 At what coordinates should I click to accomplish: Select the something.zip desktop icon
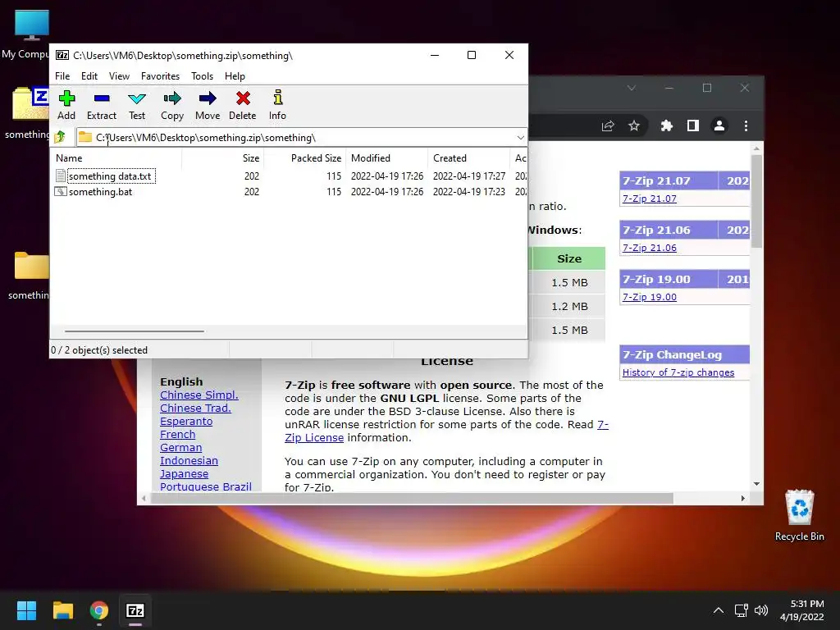click(x=27, y=112)
